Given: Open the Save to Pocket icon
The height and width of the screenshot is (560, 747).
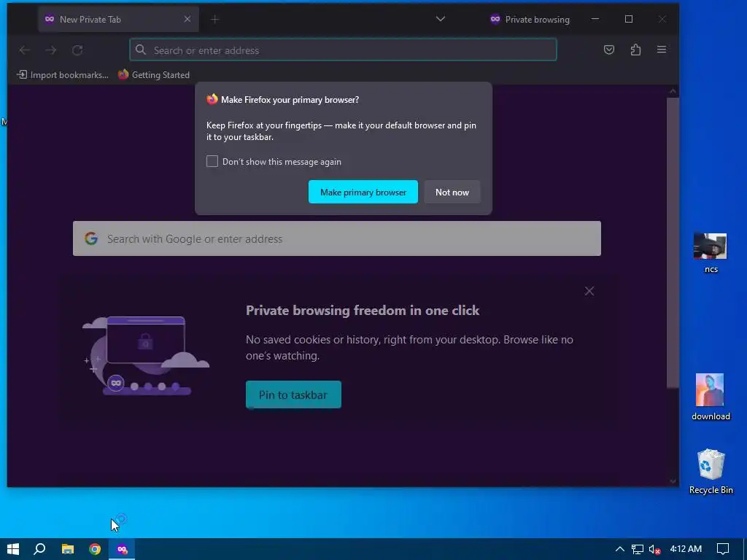Looking at the screenshot, I should coord(609,50).
